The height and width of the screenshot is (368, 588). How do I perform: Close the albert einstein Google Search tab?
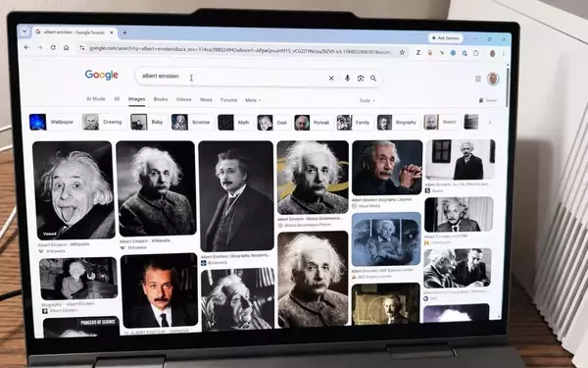(x=112, y=32)
